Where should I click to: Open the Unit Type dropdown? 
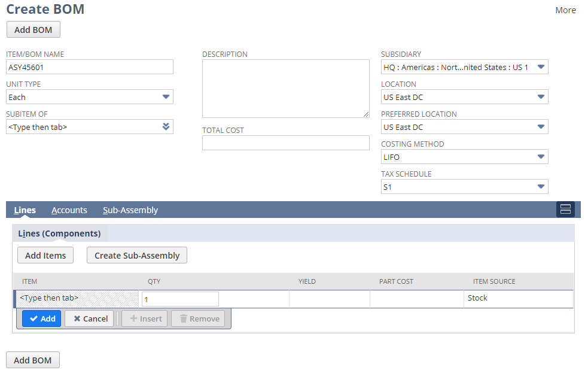(x=166, y=97)
